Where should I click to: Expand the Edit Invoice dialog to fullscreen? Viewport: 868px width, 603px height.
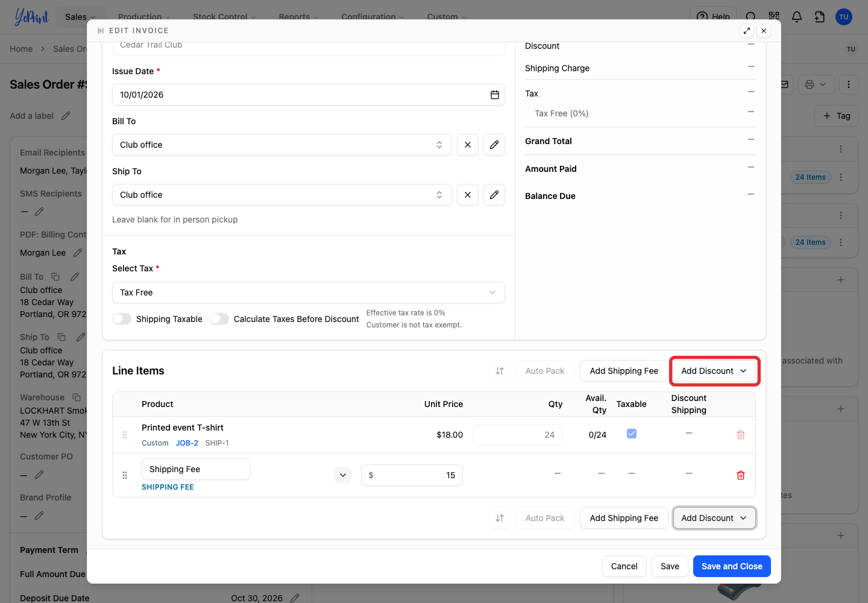point(747,31)
